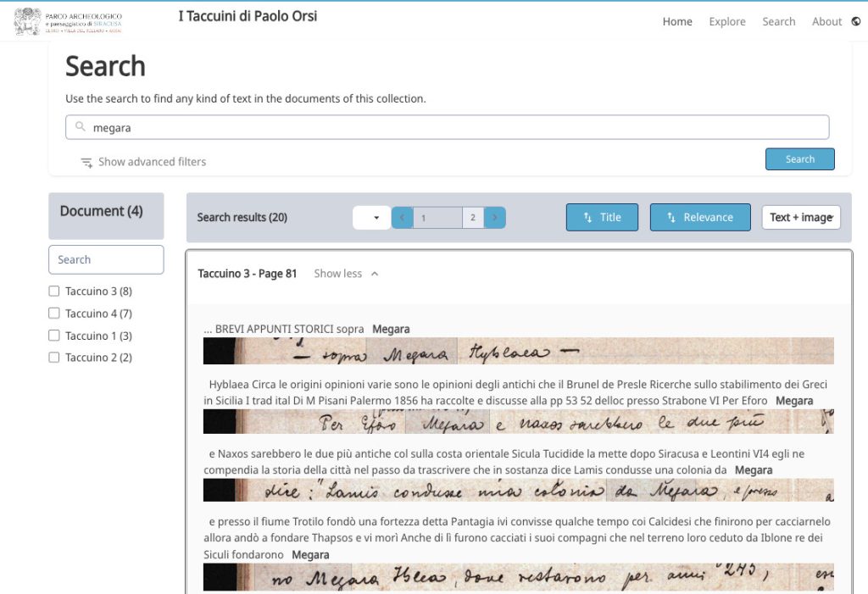Click I Taccuini di Paolo Orsi title

248,16
